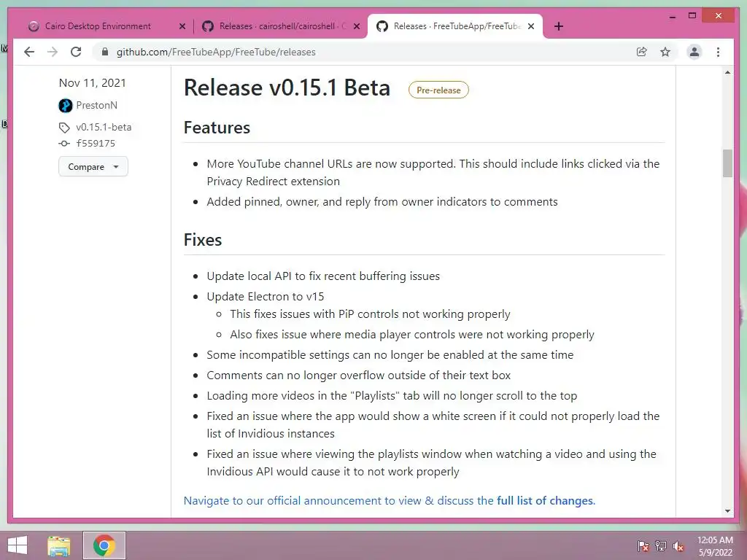Open PrestonN's profile link

96,105
